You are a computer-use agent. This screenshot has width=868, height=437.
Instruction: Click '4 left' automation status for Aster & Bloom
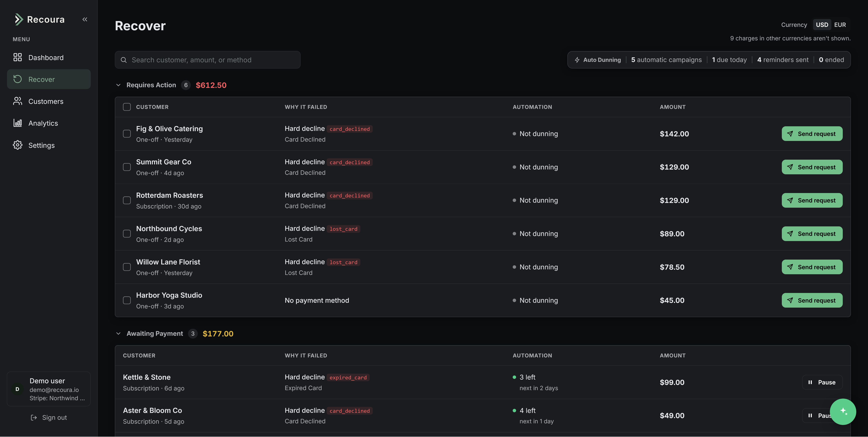[527, 410]
